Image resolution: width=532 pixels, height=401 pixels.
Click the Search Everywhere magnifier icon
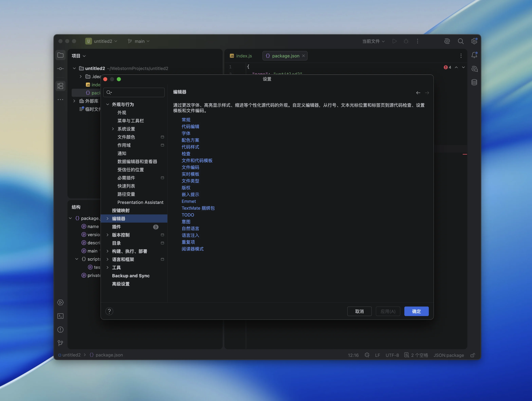(461, 41)
